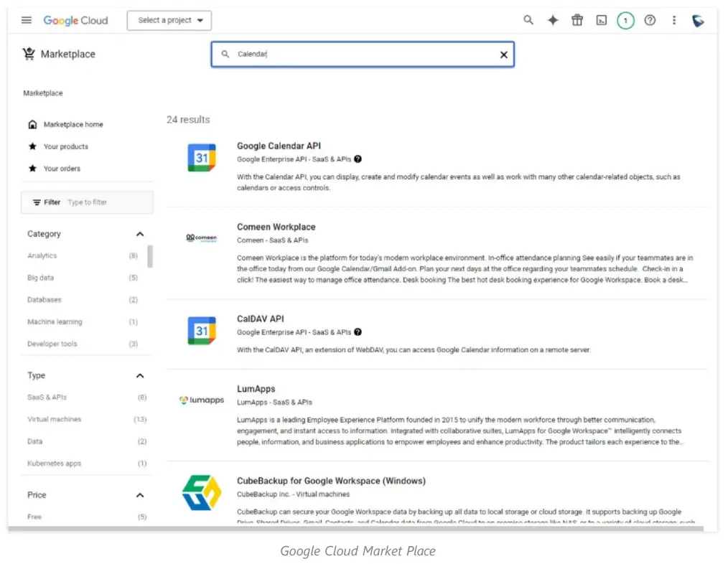Click the Marketplace home house icon
Screen dimensions: 728x564
tap(32, 124)
